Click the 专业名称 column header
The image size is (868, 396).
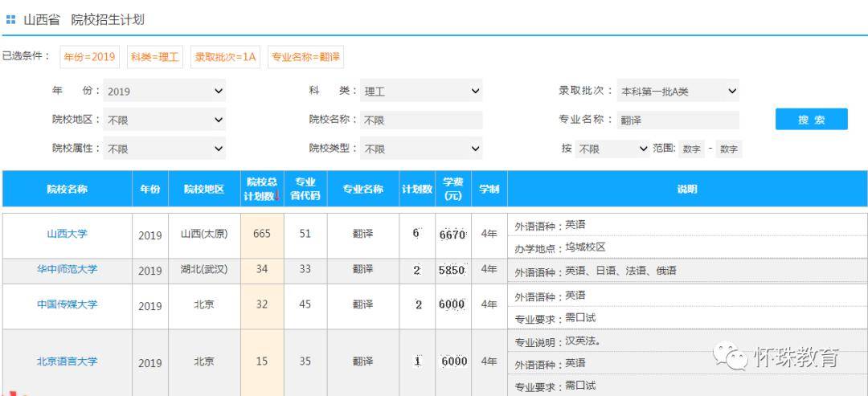click(x=363, y=189)
